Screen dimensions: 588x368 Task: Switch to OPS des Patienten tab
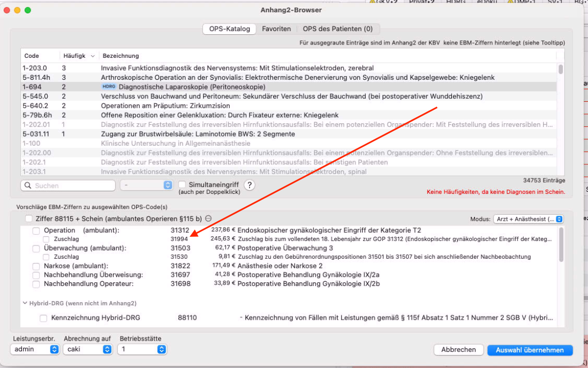pos(337,29)
